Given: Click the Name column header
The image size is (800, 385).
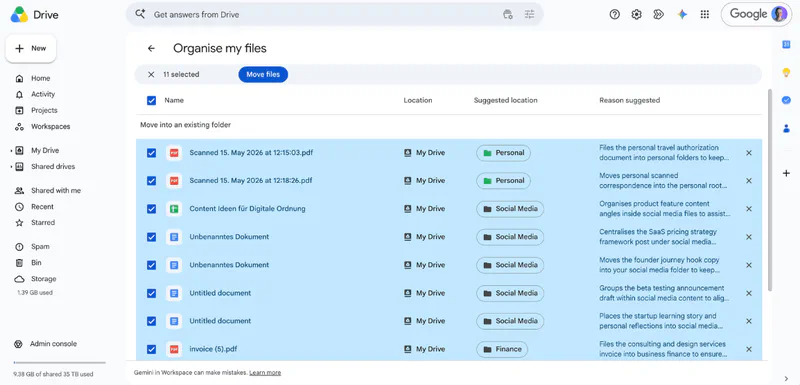Looking at the screenshot, I should coord(174,100).
